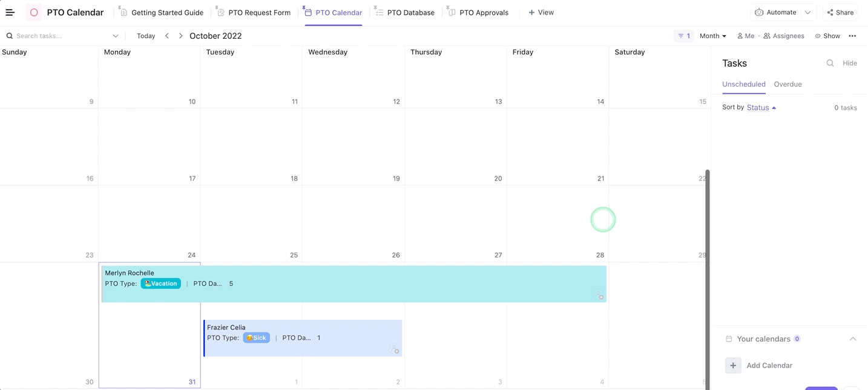Search tasks in the Tasks panel
868x390 pixels.
click(x=830, y=63)
